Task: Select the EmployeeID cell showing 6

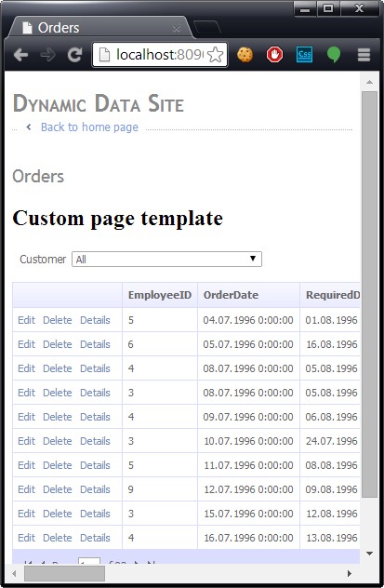Action: tap(160, 344)
